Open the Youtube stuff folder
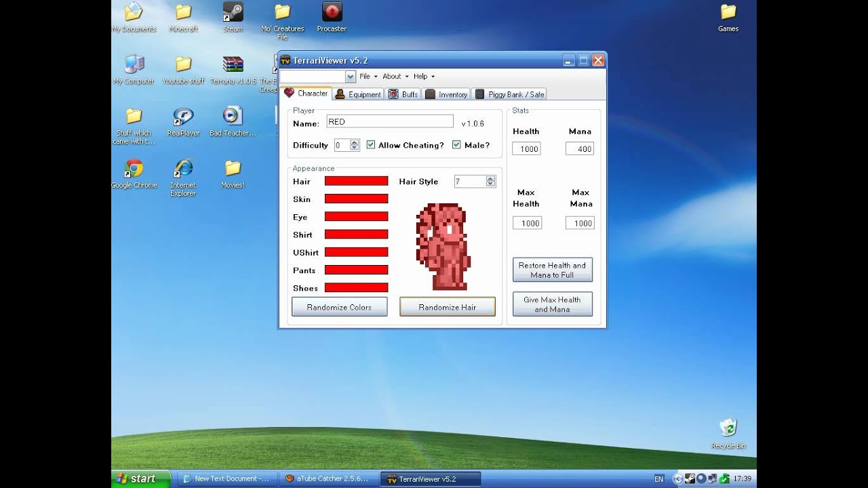The image size is (868, 488). (183, 70)
